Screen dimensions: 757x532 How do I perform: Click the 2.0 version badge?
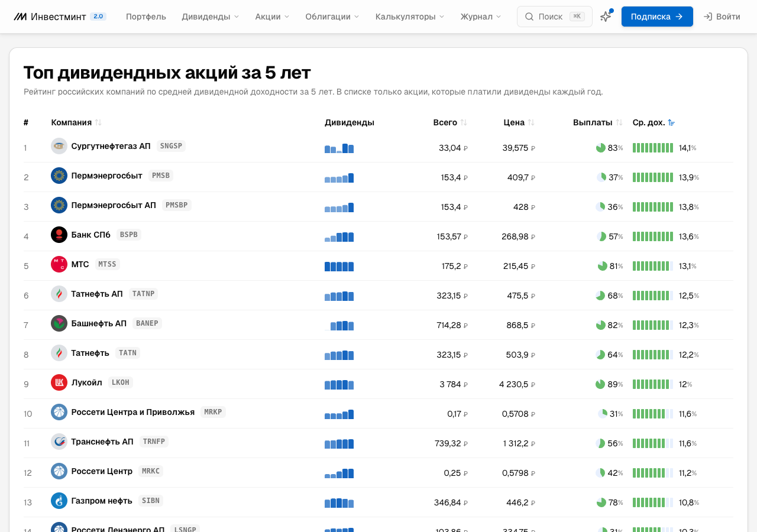[98, 17]
